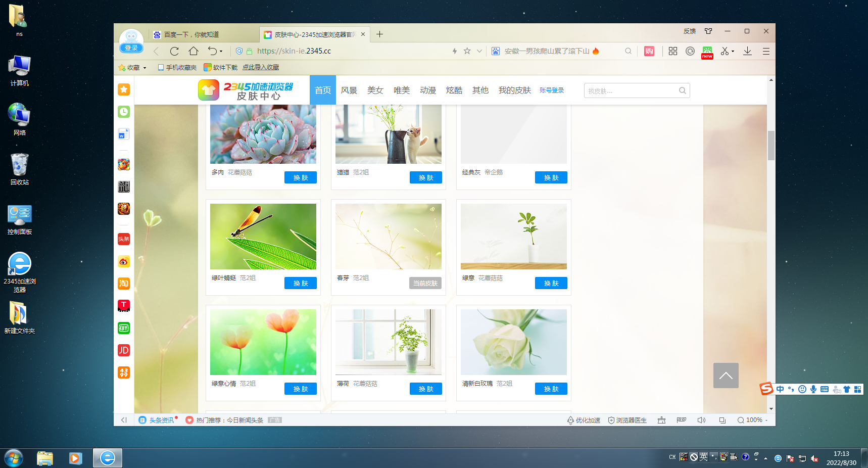Click the 登录 login button under avatar
Viewport: 868px width, 468px height.
tap(131, 48)
